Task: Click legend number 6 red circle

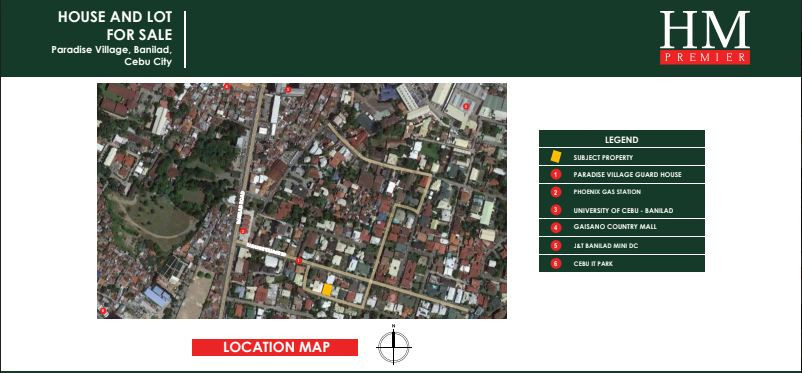Action: 556,264
